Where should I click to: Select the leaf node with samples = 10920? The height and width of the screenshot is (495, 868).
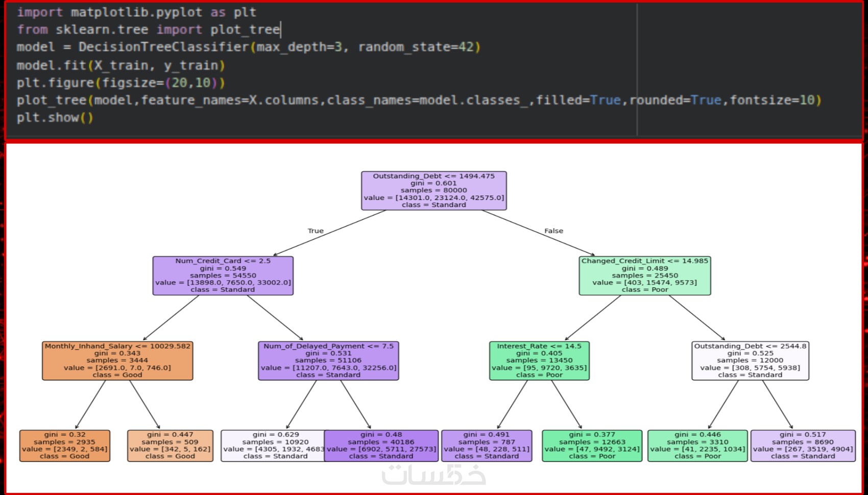[273, 445]
